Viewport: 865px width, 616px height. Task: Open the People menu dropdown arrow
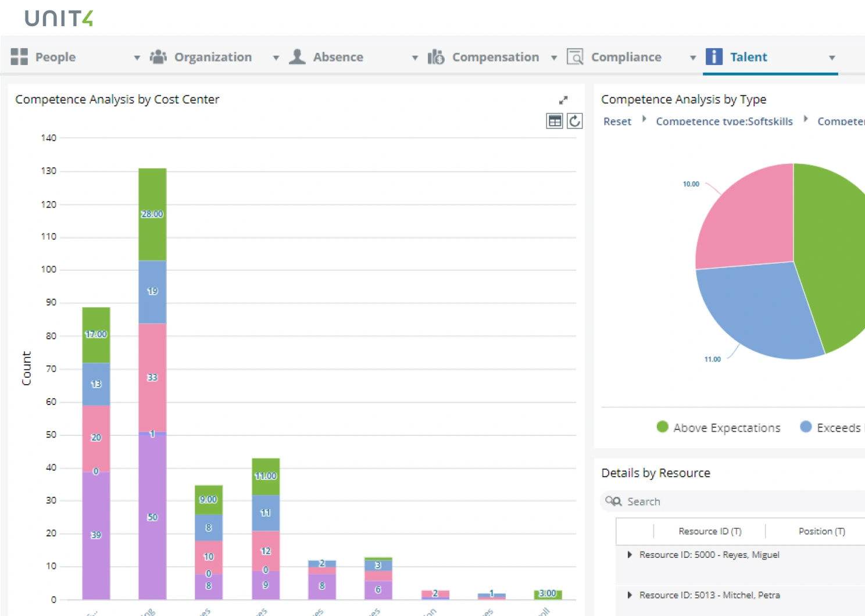click(137, 58)
